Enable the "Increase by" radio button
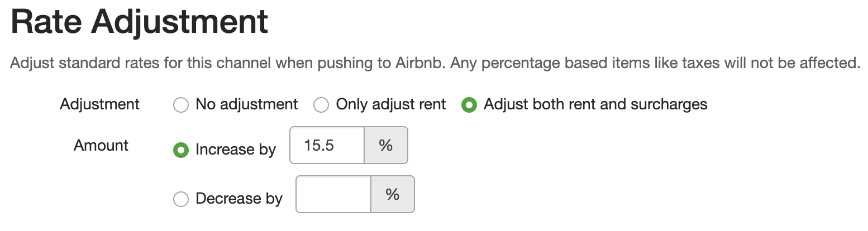Screen dimensions: 868x231 coord(180,150)
